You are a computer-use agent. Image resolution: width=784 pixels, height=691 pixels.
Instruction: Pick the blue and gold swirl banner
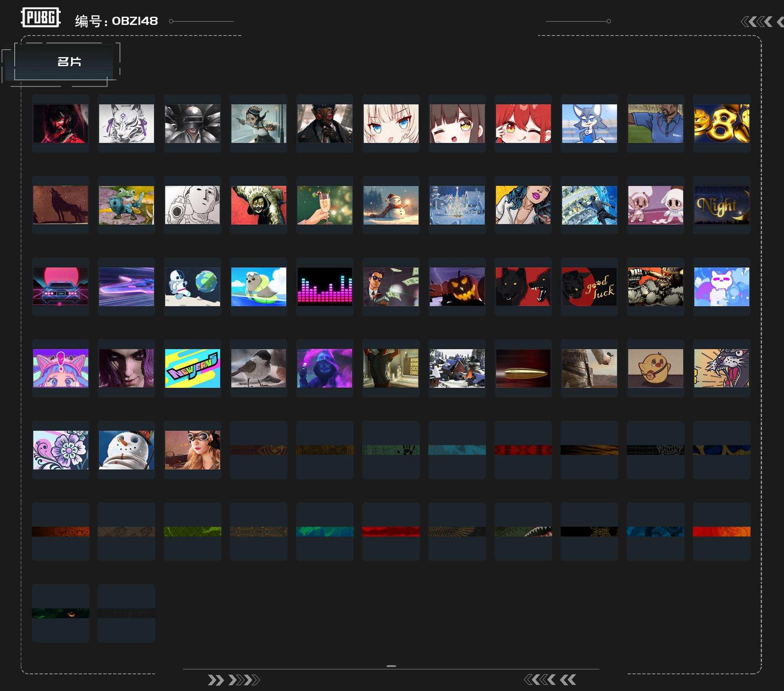point(722,450)
